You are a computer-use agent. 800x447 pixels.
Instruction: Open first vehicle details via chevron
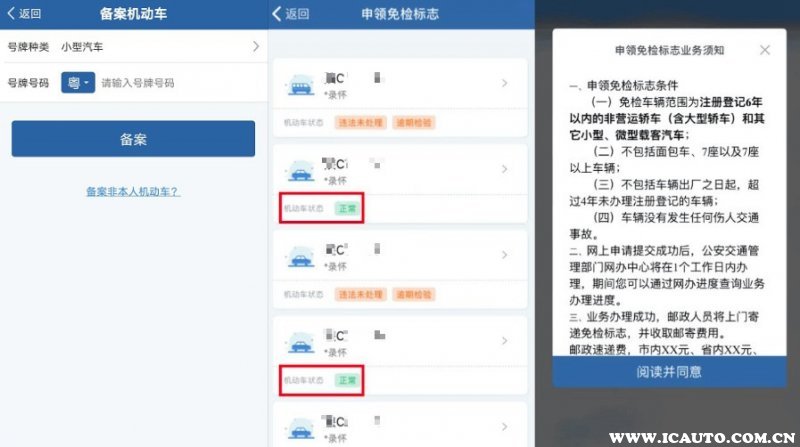[x=504, y=83]
